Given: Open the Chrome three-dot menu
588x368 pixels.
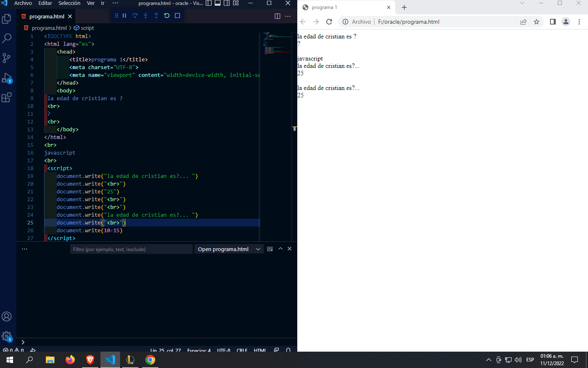Looking at the screenshot, I should [x=579, y=22].
